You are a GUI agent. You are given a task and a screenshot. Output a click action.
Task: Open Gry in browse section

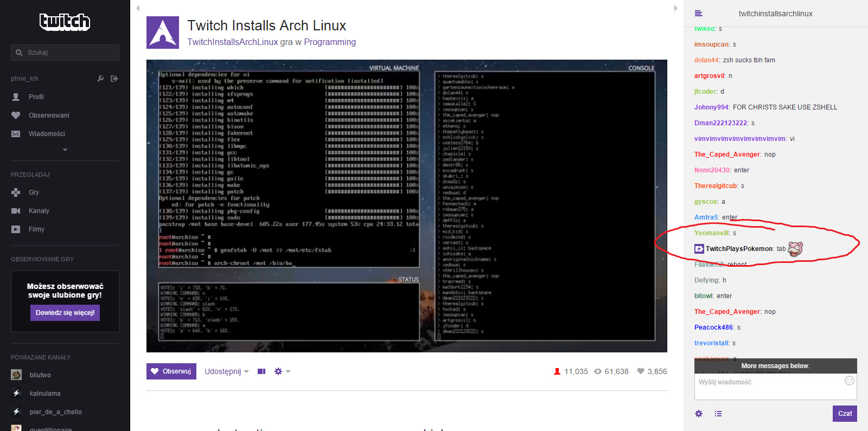34,192
